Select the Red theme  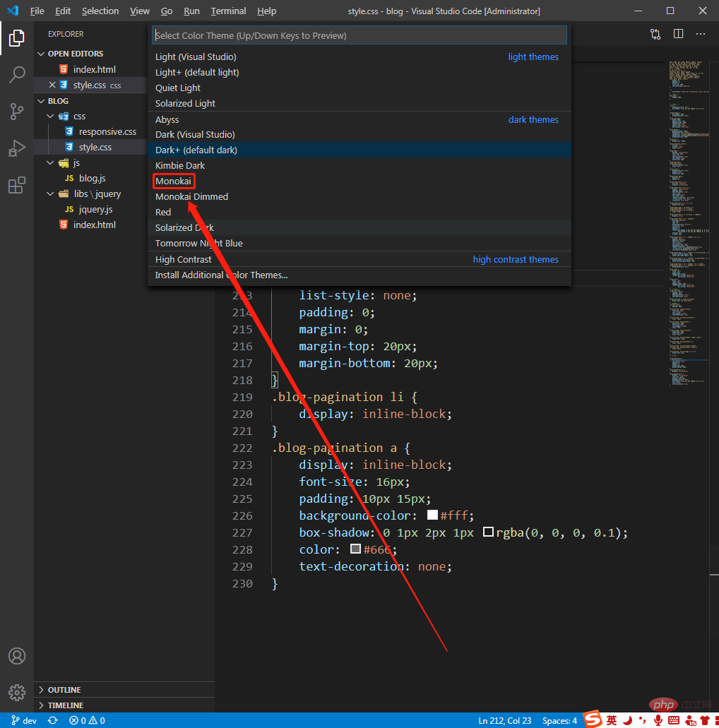point(359,212)
